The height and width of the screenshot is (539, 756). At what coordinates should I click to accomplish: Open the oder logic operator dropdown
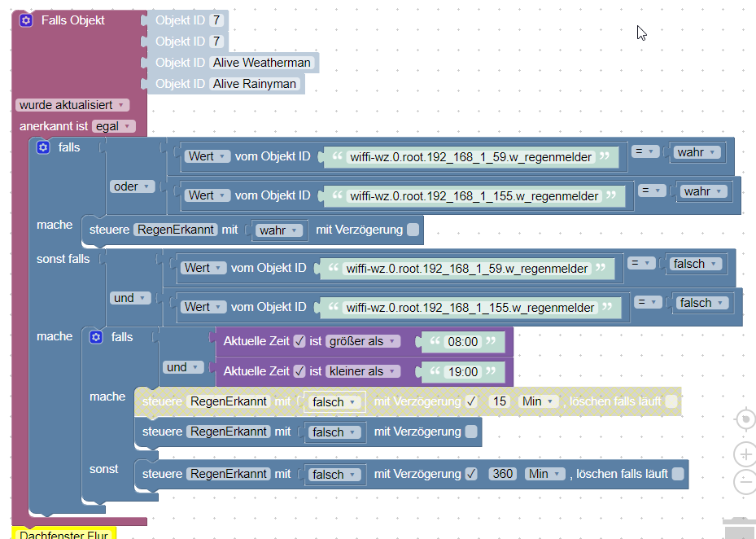132,186
